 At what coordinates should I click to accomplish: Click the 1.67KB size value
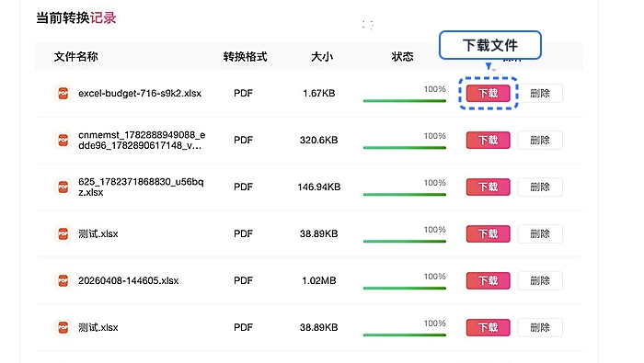click(x=318, y=93)
